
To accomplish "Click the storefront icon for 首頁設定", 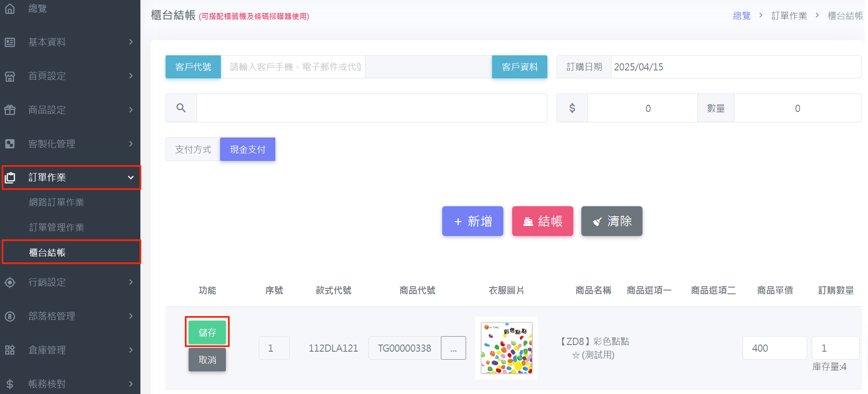I will pyautogui.click(x=10, y=76).
